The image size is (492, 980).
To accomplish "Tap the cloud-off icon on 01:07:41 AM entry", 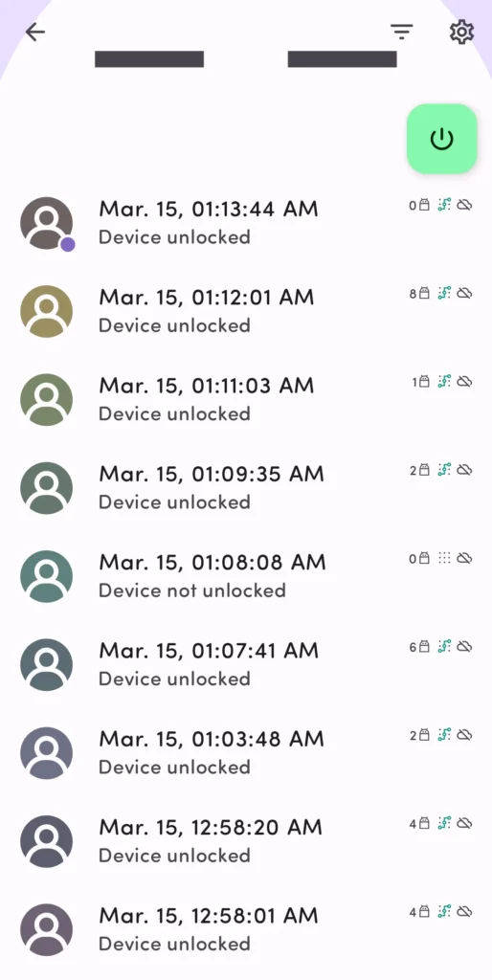I will pos(464,646).
